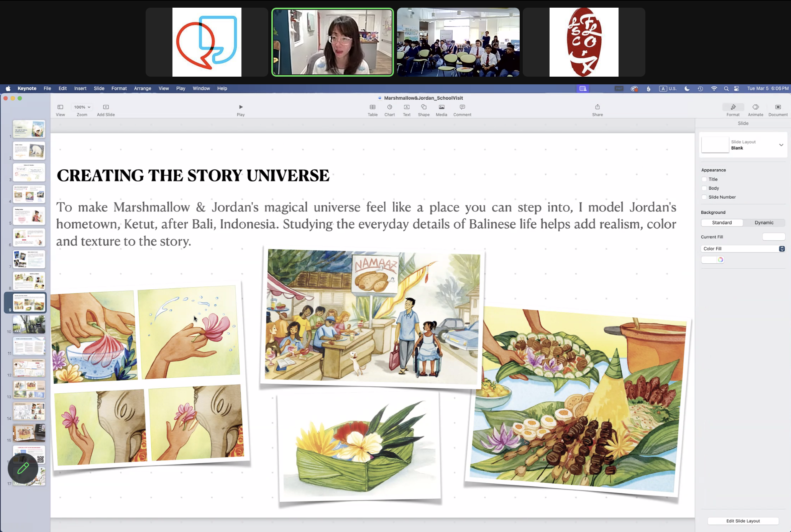Select the red seal logo participant tile
This screenshot has height=532, width=791.
click(x=584, y=42)
